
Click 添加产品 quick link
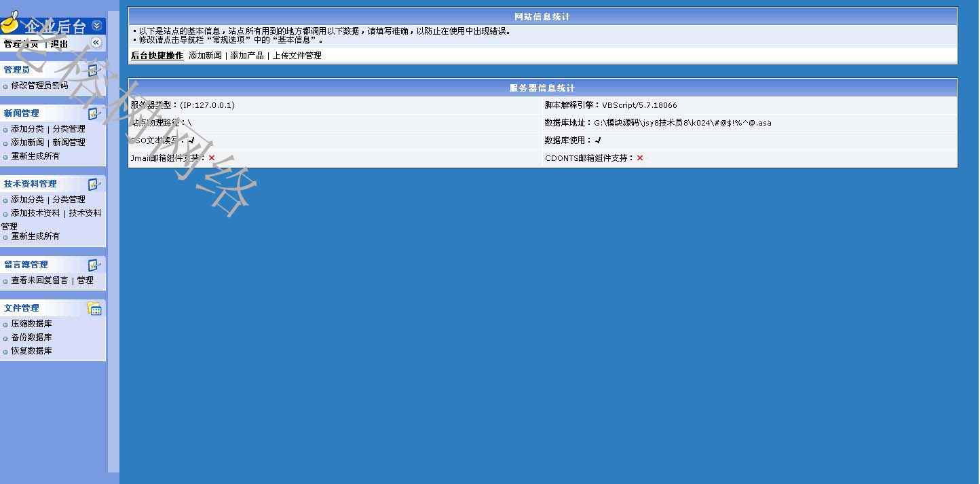pyautogui.click(x=247, y=56)
